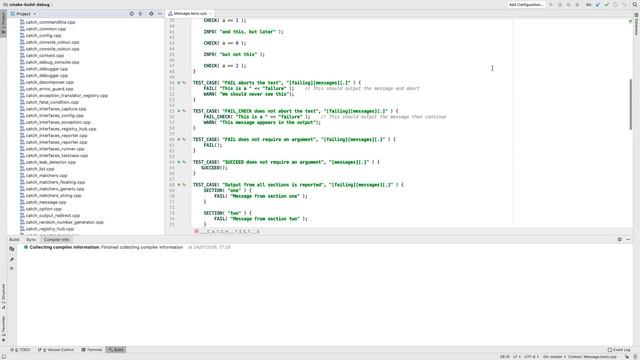Run test 'Output from all sections' gutter icon
Screen dimensions: 640x360
[x=179, y=185]
